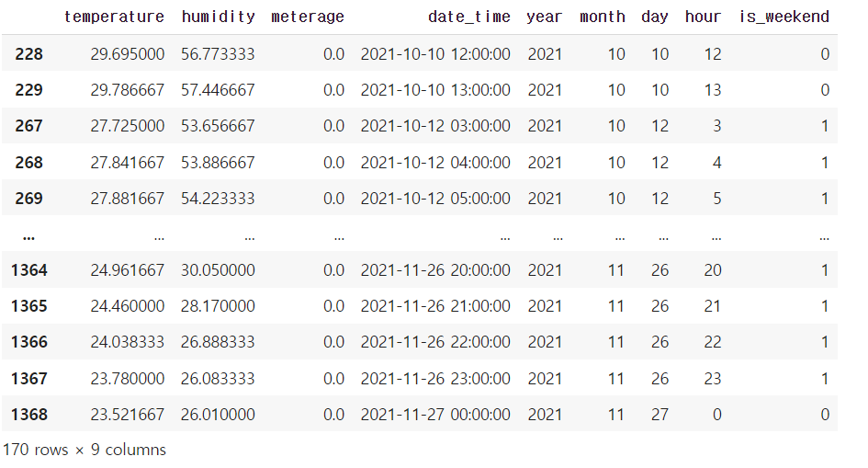
Task: Click the day column header
Action: point(654,17)
